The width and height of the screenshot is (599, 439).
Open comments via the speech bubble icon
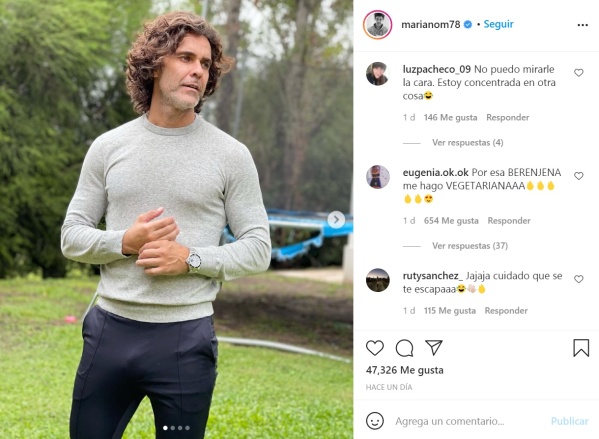tap(404, 348)
